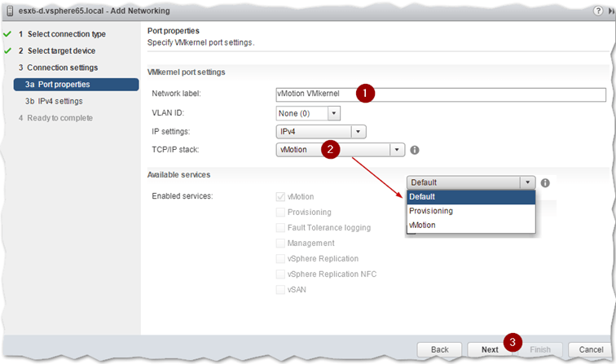Viewport: 616px width, 364px height.
Task: Enable Fault Tolerance logging checkbox
Action: [280, 228]
